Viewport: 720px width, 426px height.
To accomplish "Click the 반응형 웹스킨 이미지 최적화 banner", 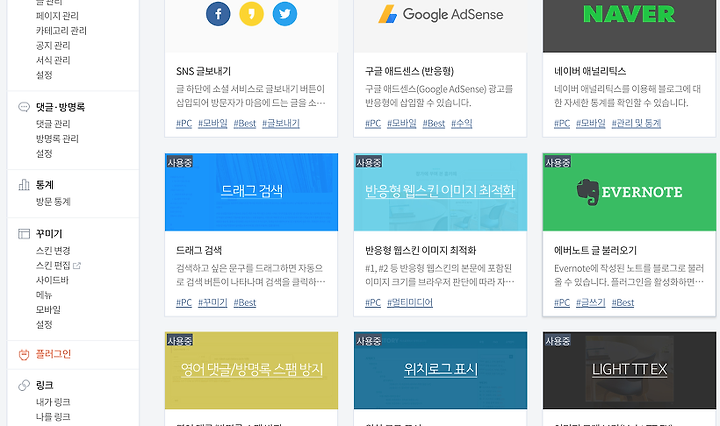I will point(440,192).
